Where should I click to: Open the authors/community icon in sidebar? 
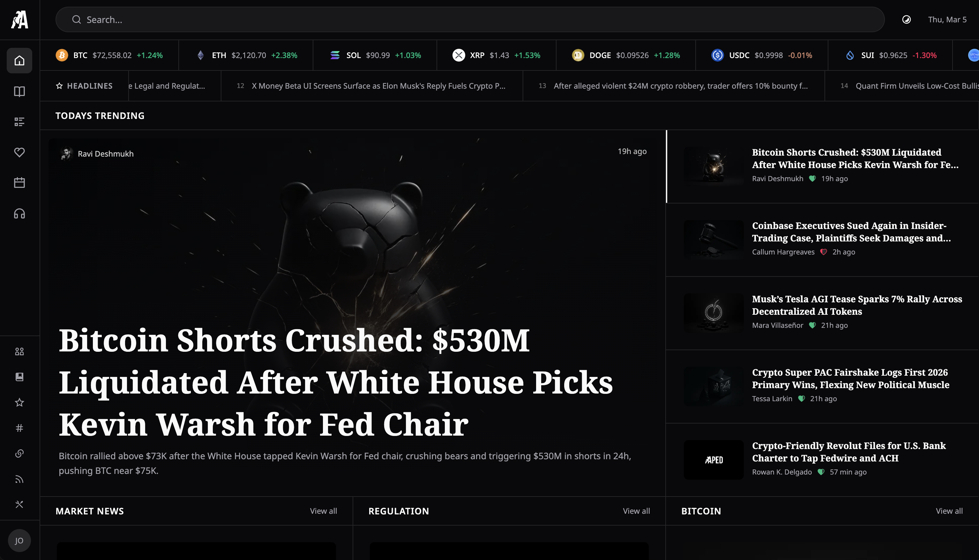point(19,351)
